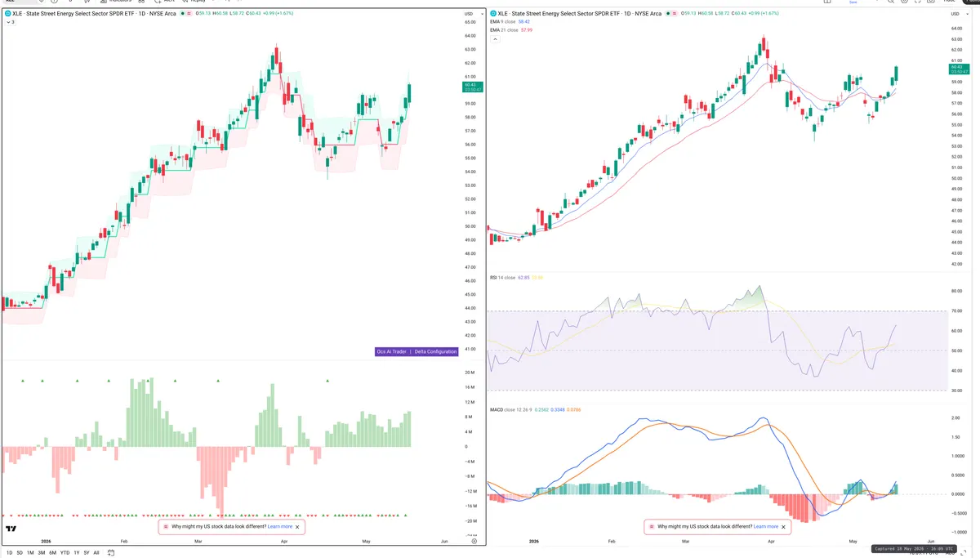The image size is (980, 558).
Task: Click notice icon in right chart data banner
Action: click(x=651, y=527)
